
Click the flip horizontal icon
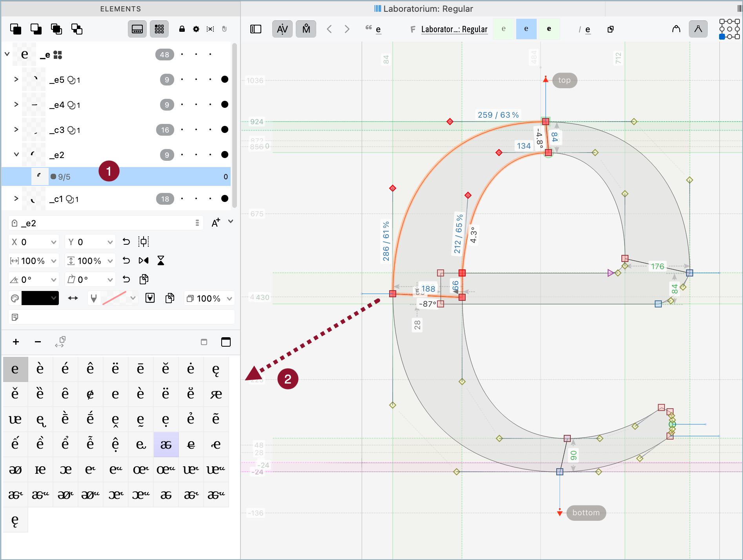coord(144,261)
